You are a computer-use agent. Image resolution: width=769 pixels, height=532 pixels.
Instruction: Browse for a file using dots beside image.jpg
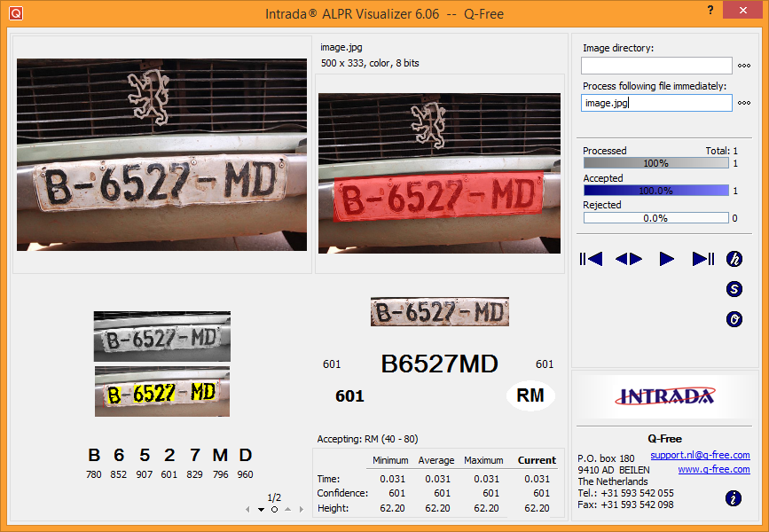click(744, 103)
